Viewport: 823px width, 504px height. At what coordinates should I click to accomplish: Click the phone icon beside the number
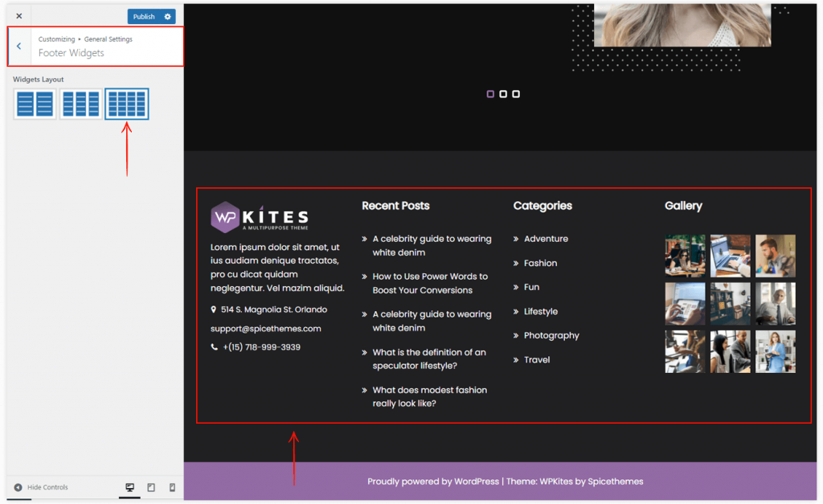coord(214,347)
